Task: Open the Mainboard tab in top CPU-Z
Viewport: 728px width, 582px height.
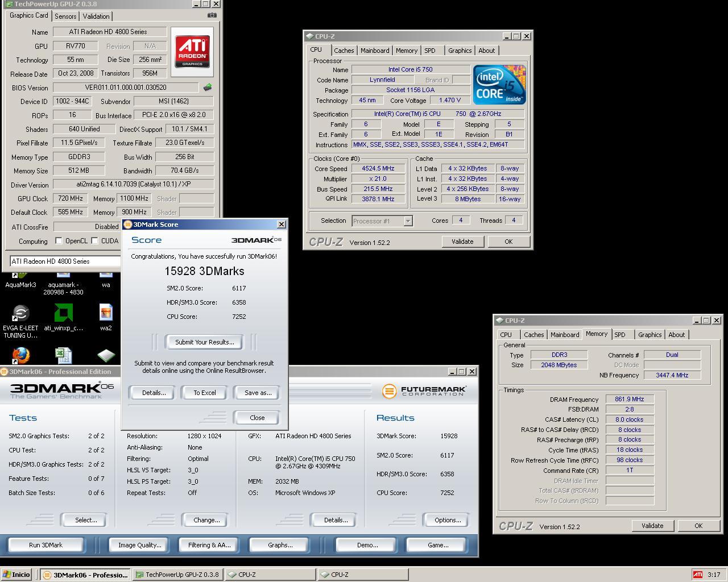Action: [x=375, y=51]
